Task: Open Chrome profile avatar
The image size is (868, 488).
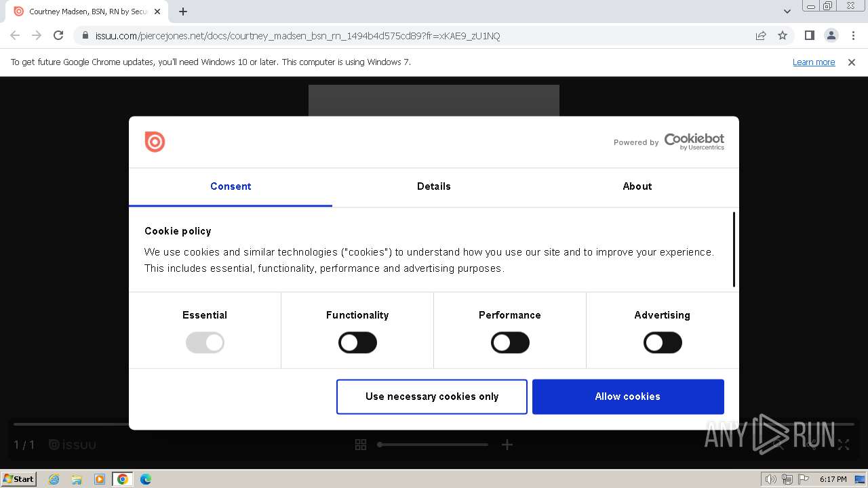Action: click(831, 35)
